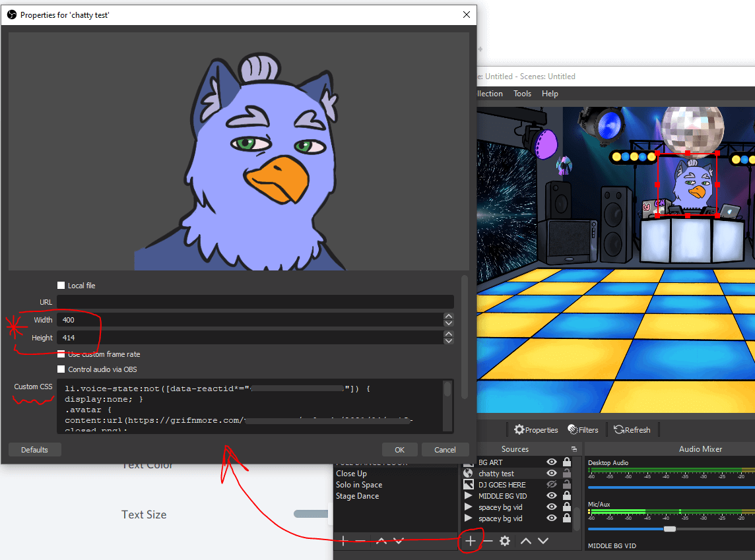Hide the BG ART source
Viewport: 755px width, 560px height.
tap(552, 462)
